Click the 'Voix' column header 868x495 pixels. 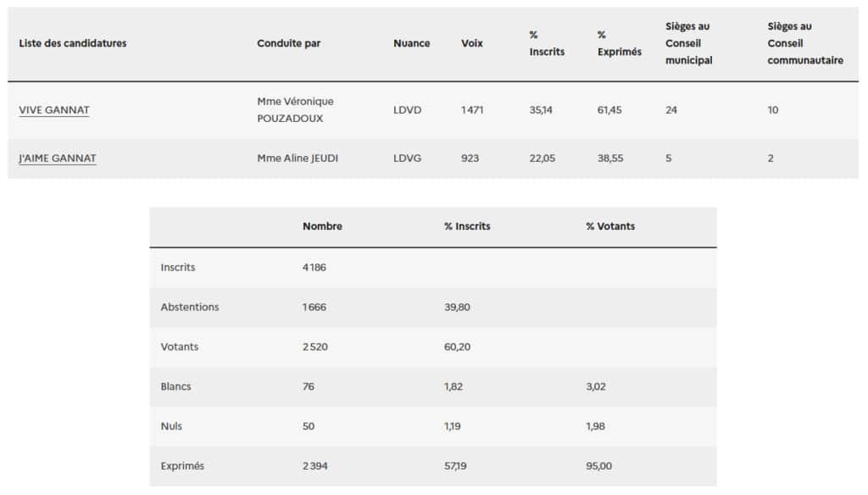coord(472,43)
